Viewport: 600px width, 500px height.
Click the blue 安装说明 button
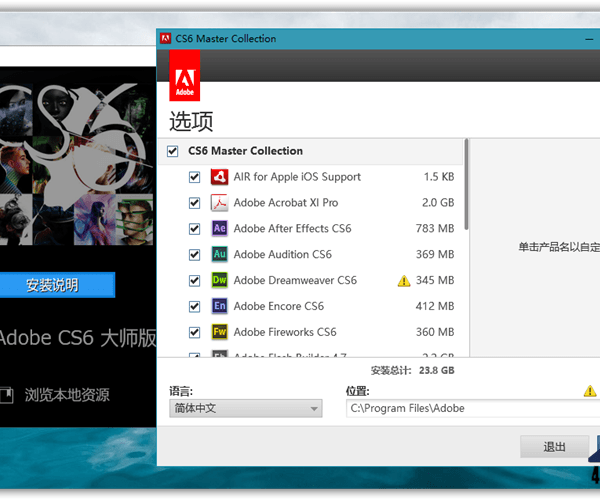pyautogui.click(x=57, y=285)
